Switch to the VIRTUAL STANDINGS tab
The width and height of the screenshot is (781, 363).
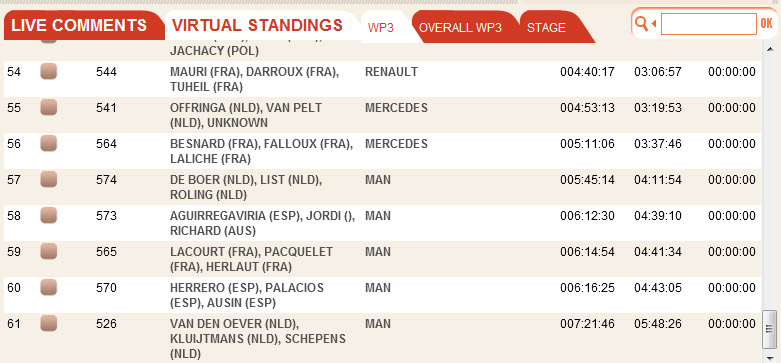257,25
